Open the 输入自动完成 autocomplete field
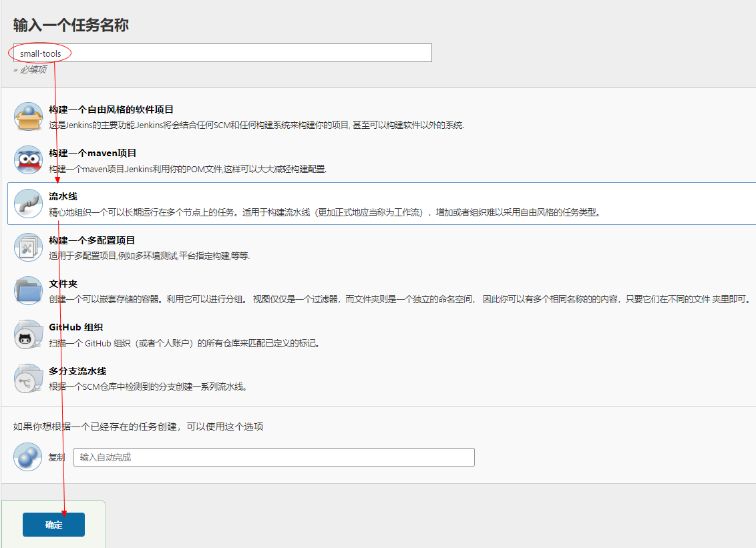 [274, 457]
